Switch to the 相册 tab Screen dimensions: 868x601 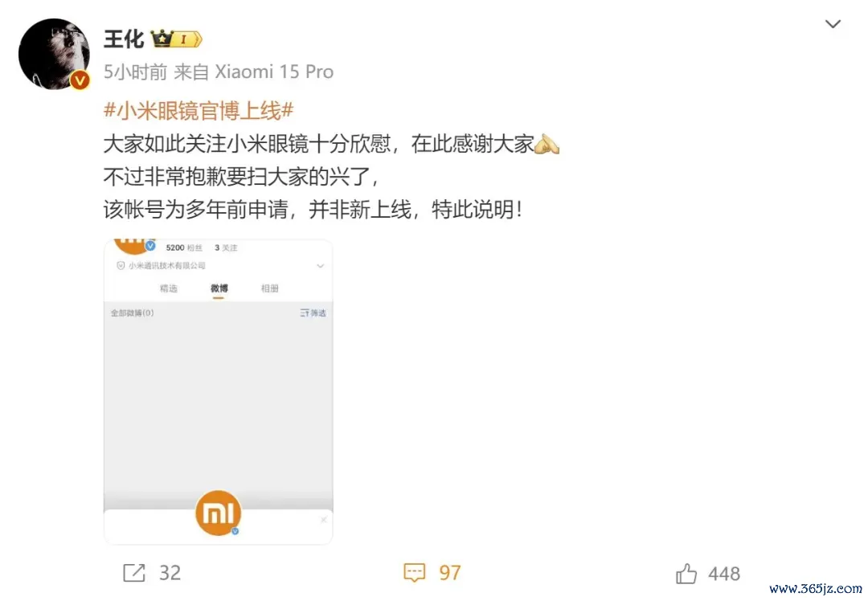(x=269, y=288)
